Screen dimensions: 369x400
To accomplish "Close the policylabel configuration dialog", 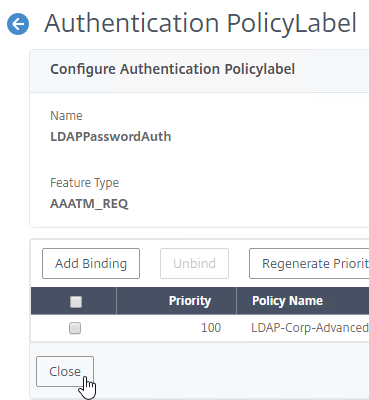I will 65,371.
